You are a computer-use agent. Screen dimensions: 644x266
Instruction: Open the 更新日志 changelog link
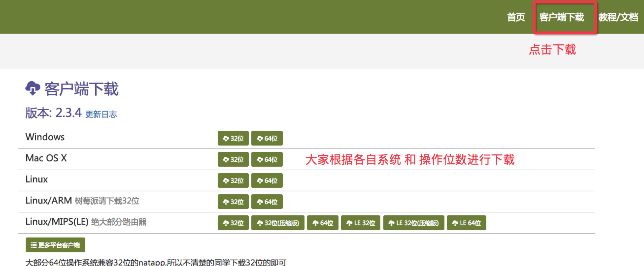[101, 114]
